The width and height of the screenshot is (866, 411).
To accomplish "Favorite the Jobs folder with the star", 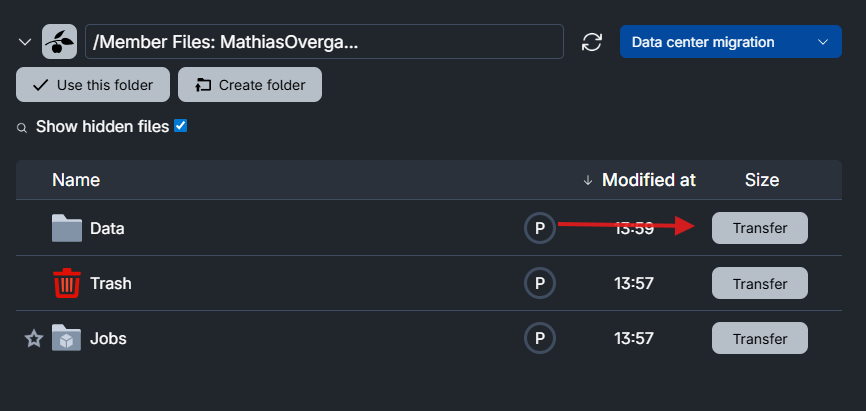I will coord(34,339).
